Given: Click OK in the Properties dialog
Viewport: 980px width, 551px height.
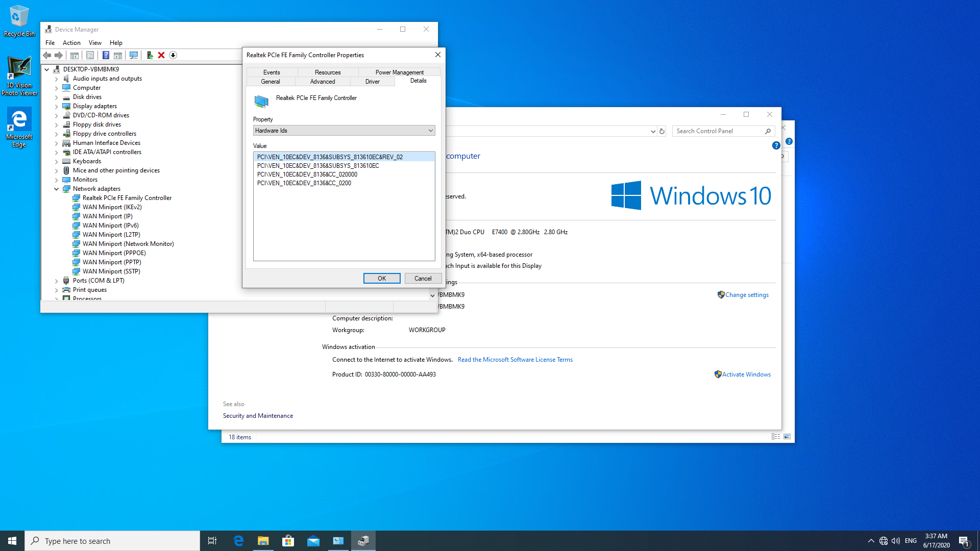Looking at the screenshot, I should (382, 279).
